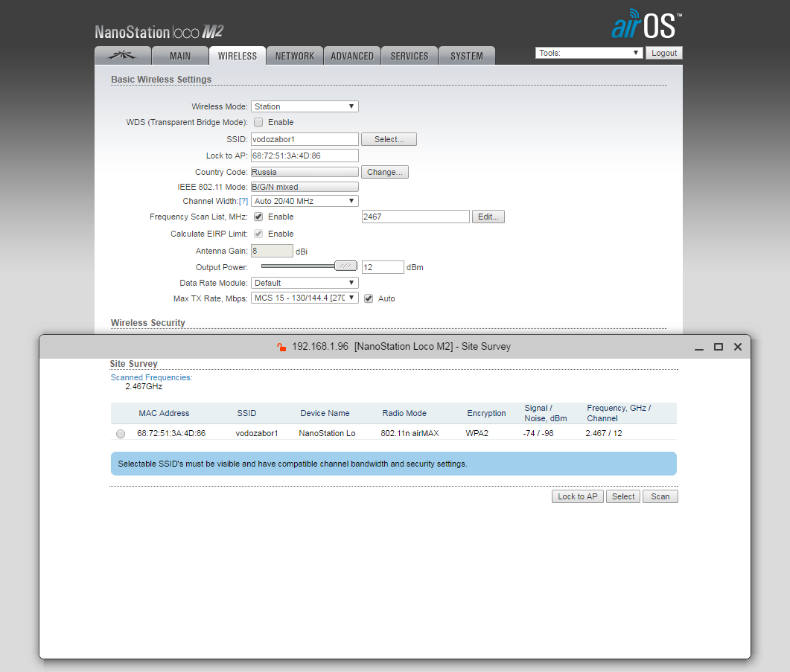Image resolution: width=790 pixels, height=672 pixels.
Task: Click the Lock to AP MAC field
Action: point(305,156)
